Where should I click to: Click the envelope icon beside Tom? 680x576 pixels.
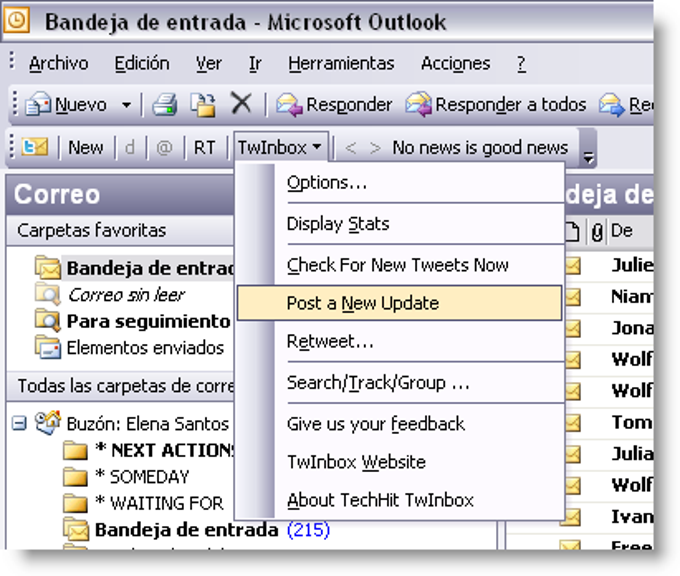(x=572, y=422)
